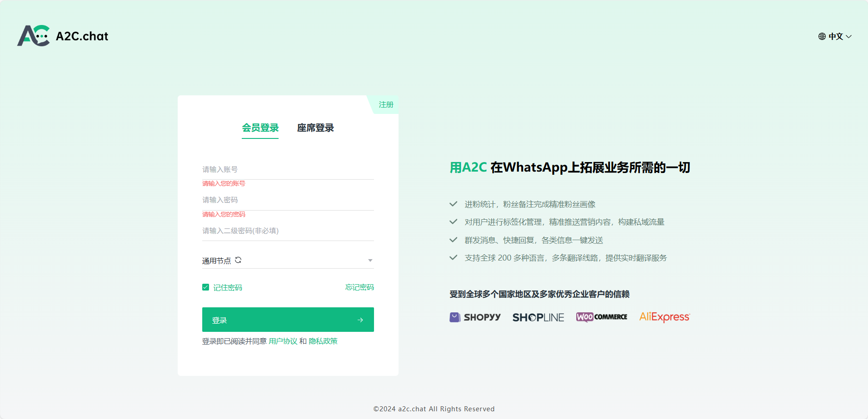Viewport: 868px width, 419px height.
Task: Click the account number input field
Action: pyautogui.click(x=288, y=169)
